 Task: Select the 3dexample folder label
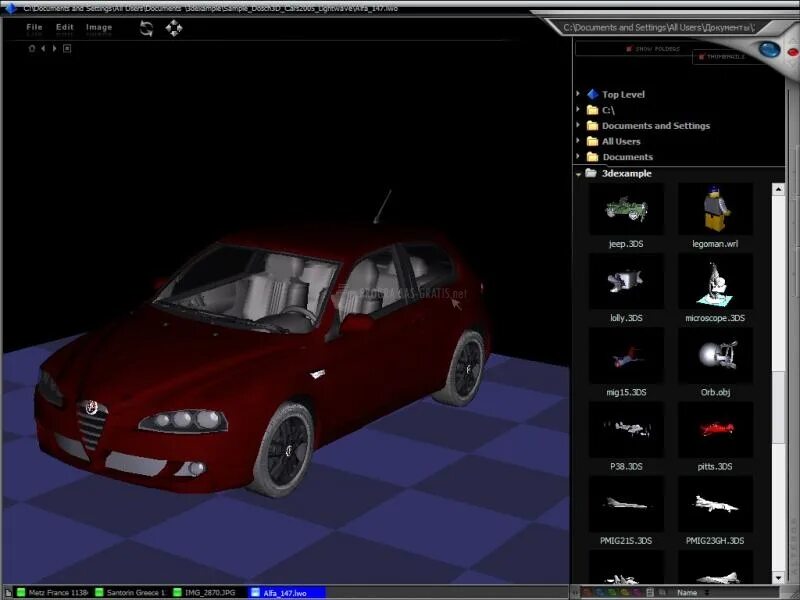tap(627, 173)
